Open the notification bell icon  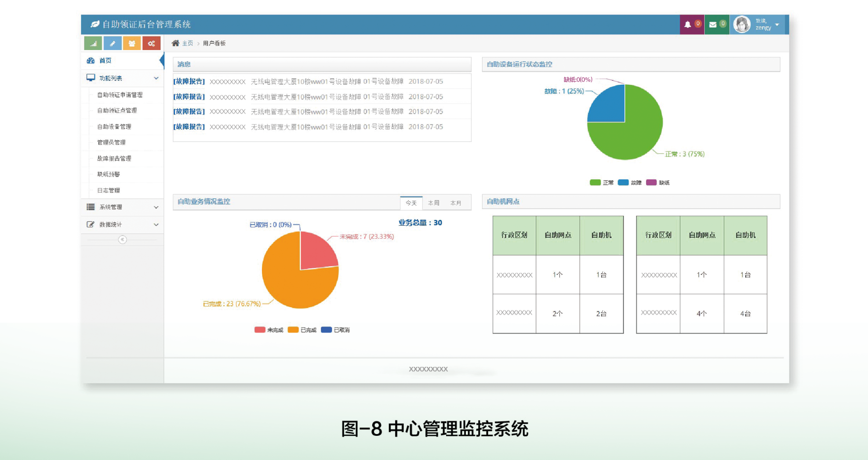click(x=688, y=25)
